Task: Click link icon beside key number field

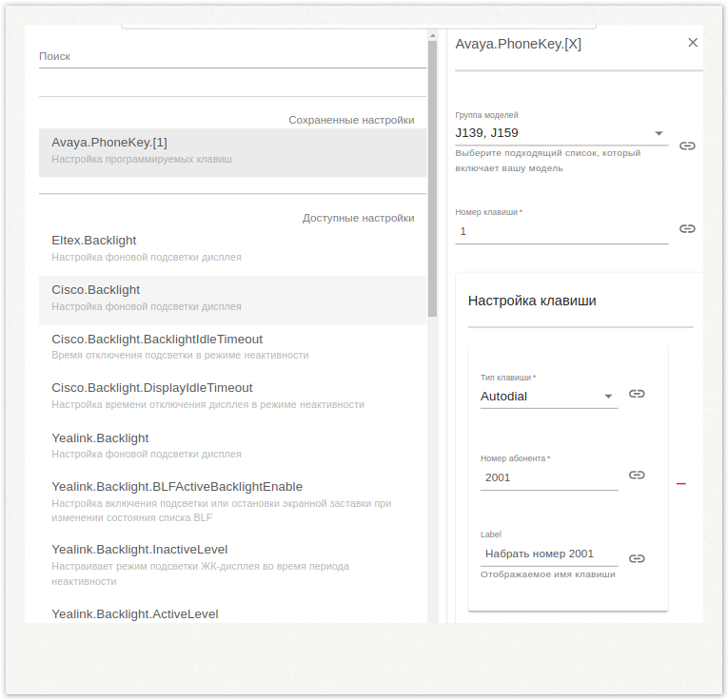Action: pos(687,229)
